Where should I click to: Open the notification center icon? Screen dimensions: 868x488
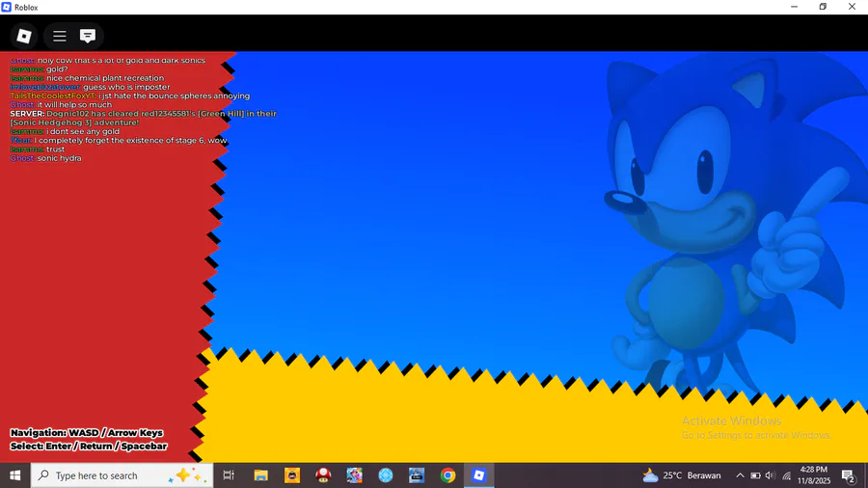pos(848,475)
